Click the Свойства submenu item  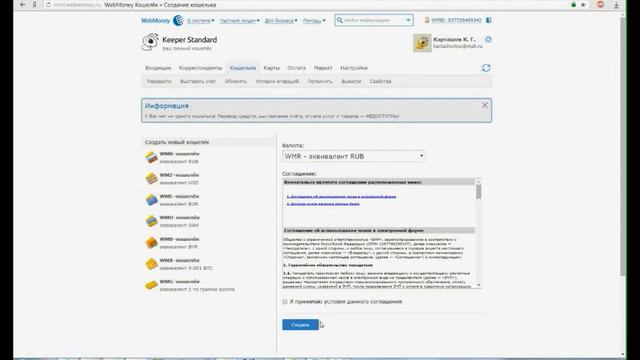pos(380,81)
